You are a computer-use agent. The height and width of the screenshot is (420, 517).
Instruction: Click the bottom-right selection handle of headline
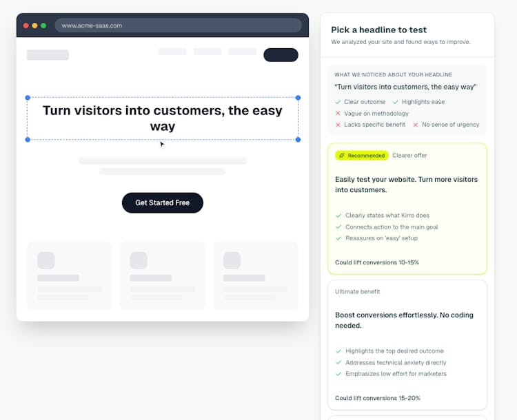click(x=298, y=140)
